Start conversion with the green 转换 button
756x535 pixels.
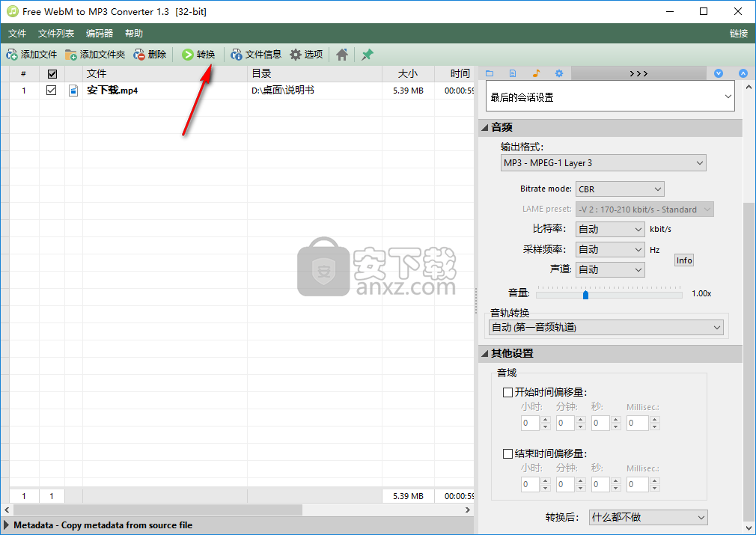pyautogui.click(x=198, y=55)
